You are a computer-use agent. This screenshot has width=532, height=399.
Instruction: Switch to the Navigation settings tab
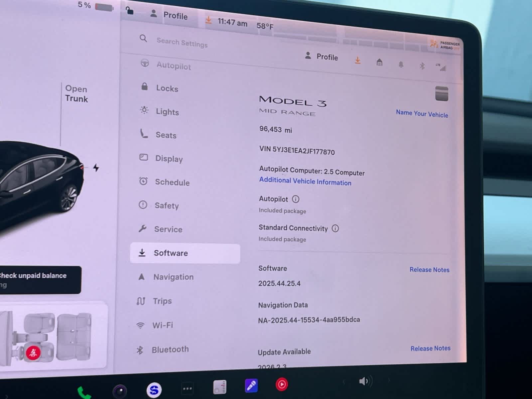(173, 277)
